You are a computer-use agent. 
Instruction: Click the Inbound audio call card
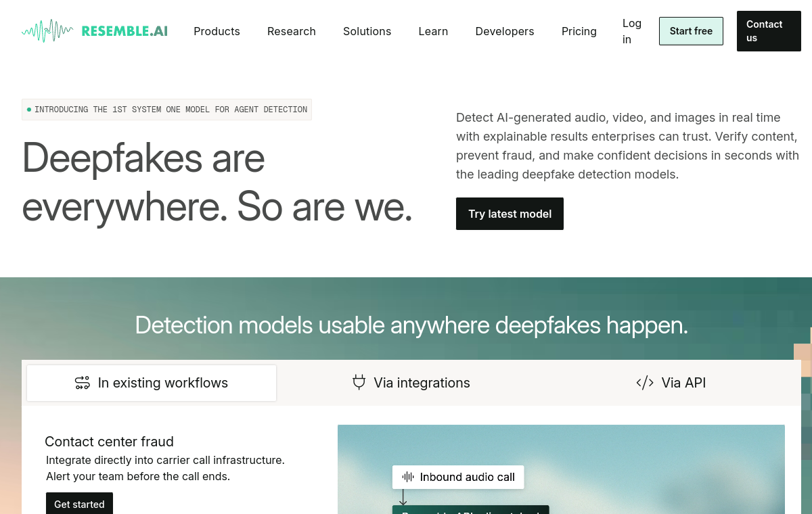click(x=458, y=477)
